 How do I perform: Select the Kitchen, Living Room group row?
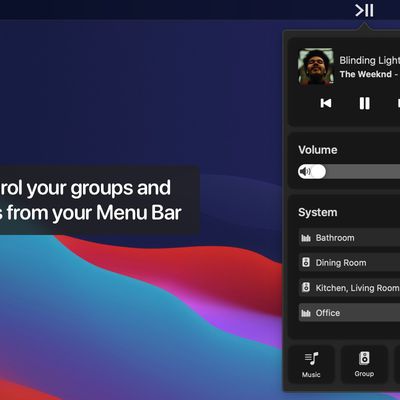coord(349,288)
